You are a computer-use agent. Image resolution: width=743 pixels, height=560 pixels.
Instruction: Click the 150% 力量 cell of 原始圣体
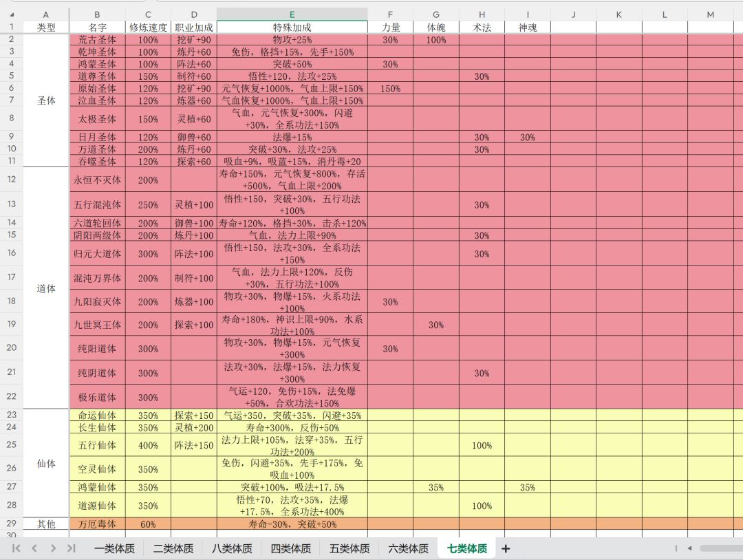pos(390,88)
